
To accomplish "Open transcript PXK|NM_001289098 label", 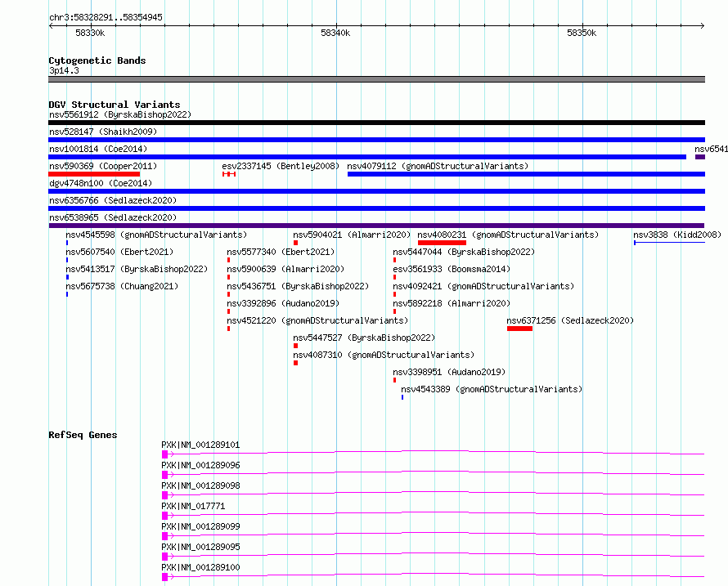I will pos(200,485).
